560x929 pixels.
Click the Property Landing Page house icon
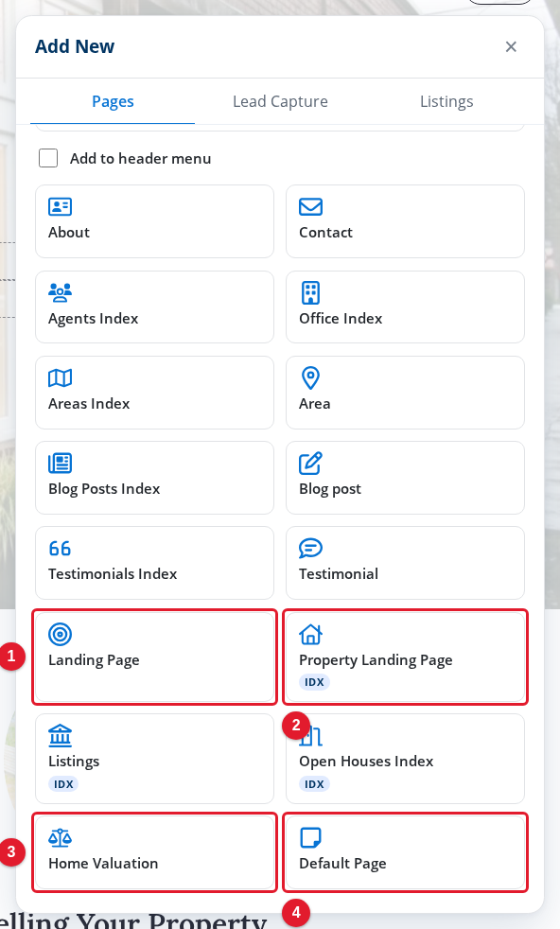[310, 635]
